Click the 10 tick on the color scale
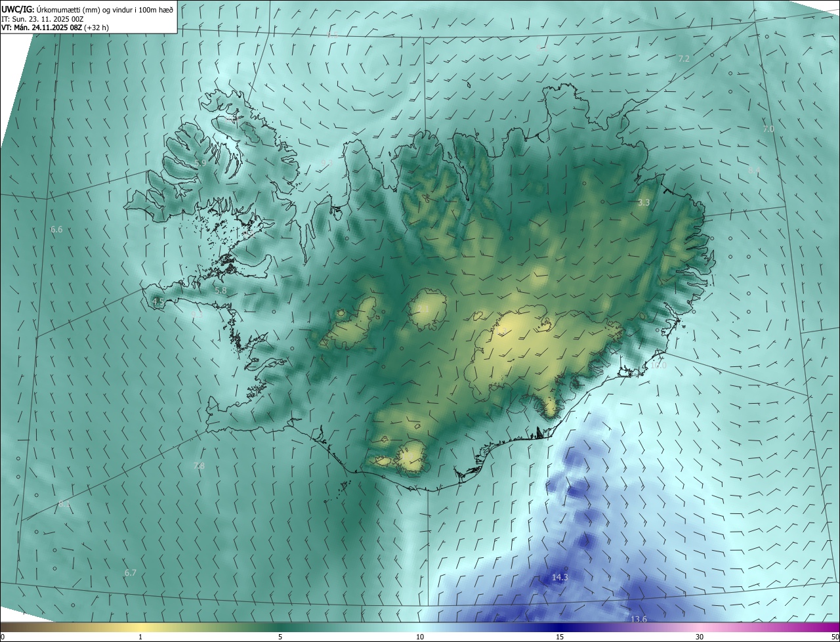Image resolution: width=840 pixels, height=642 pixels. click(420, 637)
